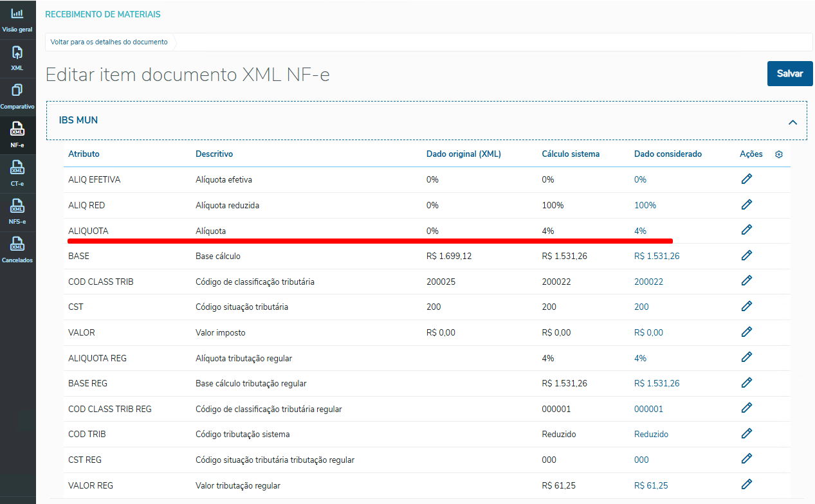The height and width of the screenshot is (504, 815).
Task: Open the CT-e documents section
Action: point(17,174)
